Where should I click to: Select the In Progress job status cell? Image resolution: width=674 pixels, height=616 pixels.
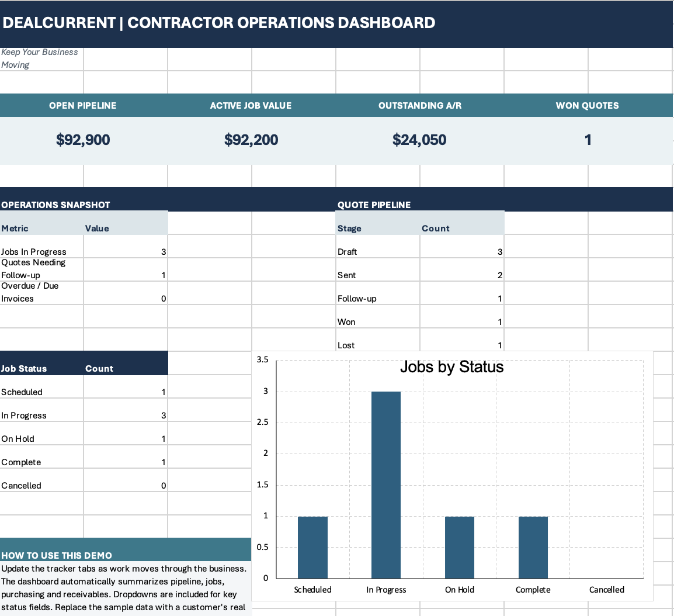pos(41,410)
